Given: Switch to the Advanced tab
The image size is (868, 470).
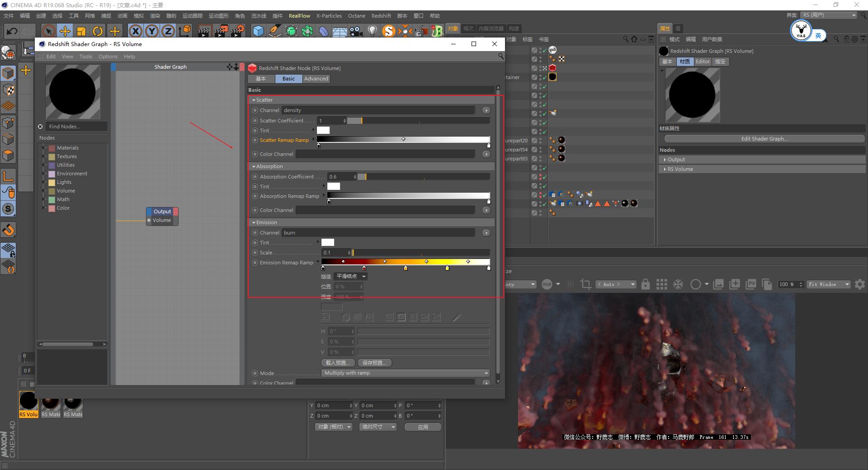Looking at the screenshot, I should (x=316, y=79).
